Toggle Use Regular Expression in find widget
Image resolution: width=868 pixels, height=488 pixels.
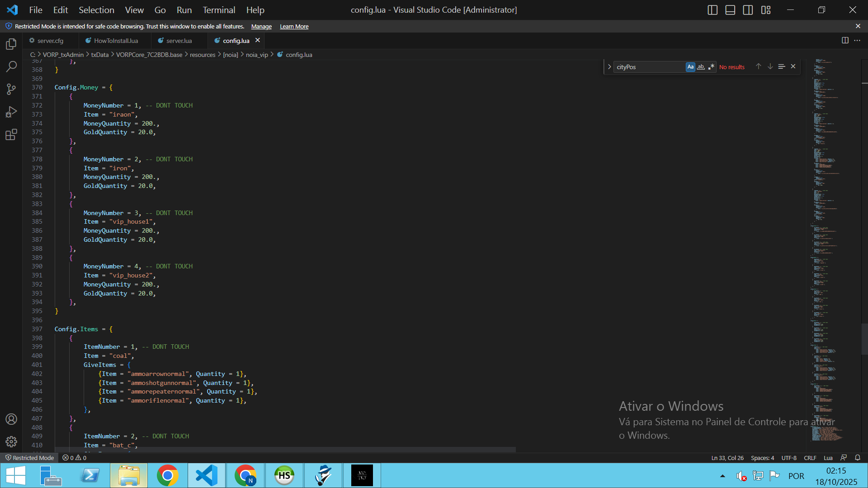coord(711,67)
